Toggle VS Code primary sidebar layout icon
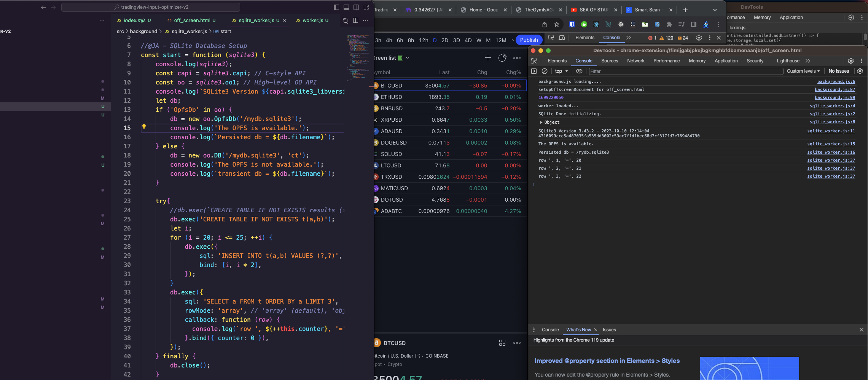The height and width of the screenshot is (380, 868). 336,7
